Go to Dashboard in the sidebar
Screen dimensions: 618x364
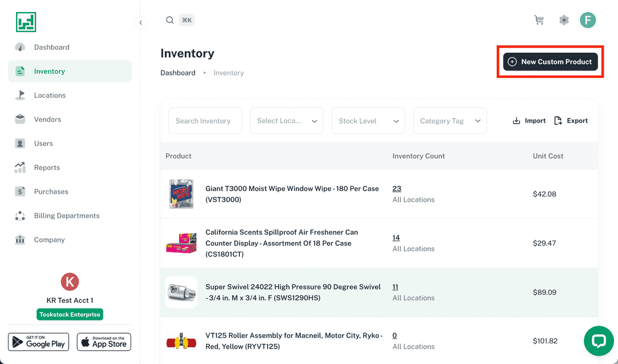(x=51, y=48)
